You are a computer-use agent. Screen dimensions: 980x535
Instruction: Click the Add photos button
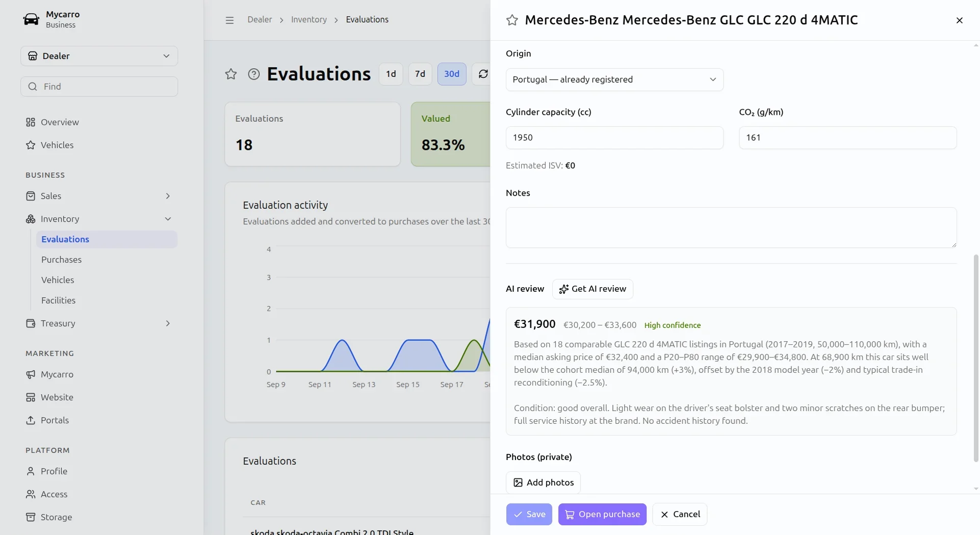point(543,482)
